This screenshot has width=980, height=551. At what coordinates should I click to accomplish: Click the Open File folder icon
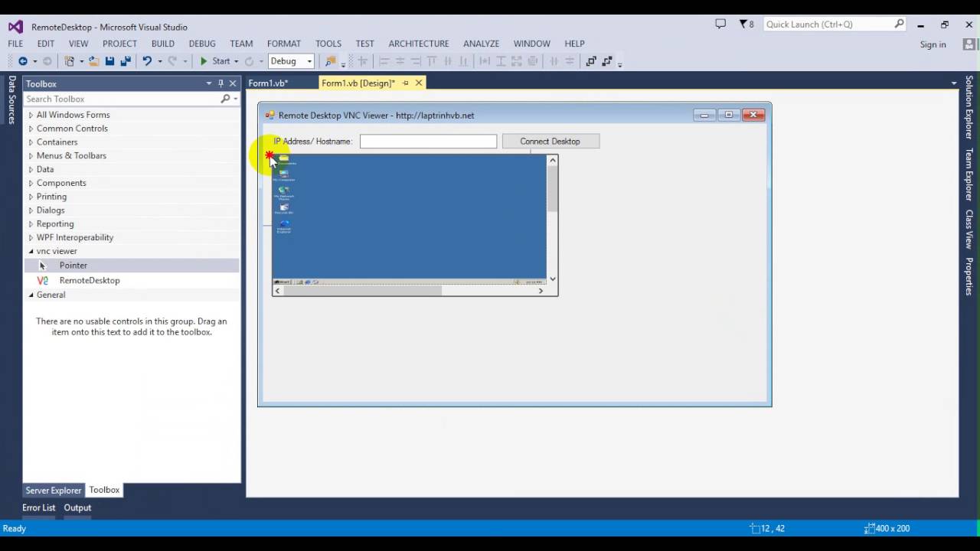[93, 61]
